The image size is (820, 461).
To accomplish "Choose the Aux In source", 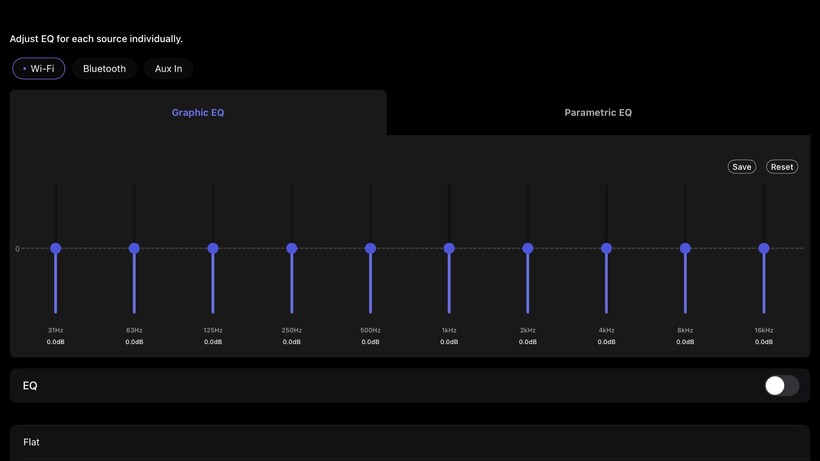I will 168,69.
